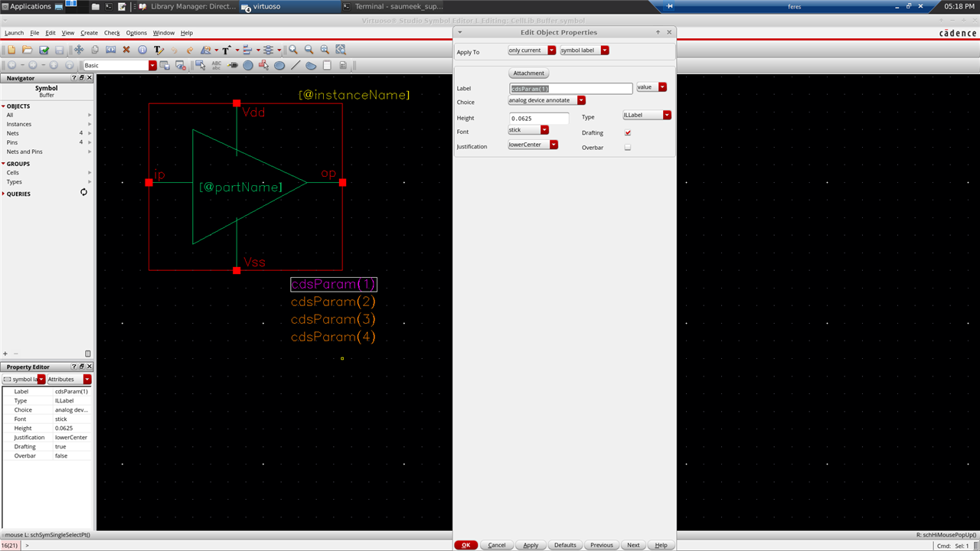Click the Defaults button
The image size is (980, 551).
[565, 545]
